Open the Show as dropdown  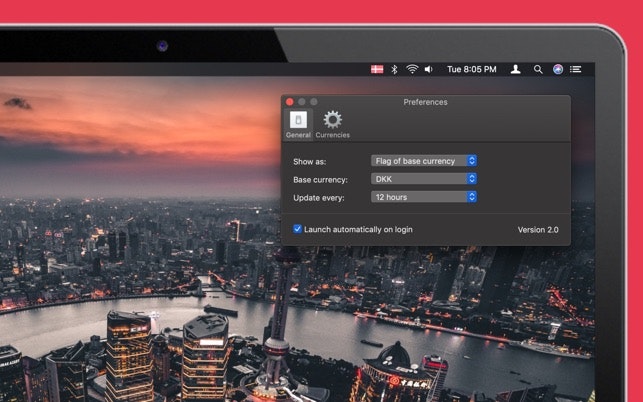(x=424, y=161)
